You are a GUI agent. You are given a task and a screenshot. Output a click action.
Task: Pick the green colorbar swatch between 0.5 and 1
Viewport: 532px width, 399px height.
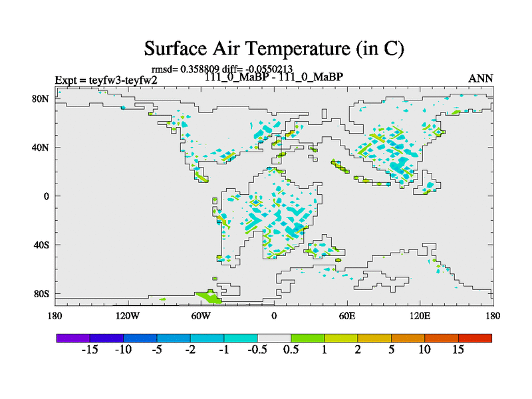[307, 338]
